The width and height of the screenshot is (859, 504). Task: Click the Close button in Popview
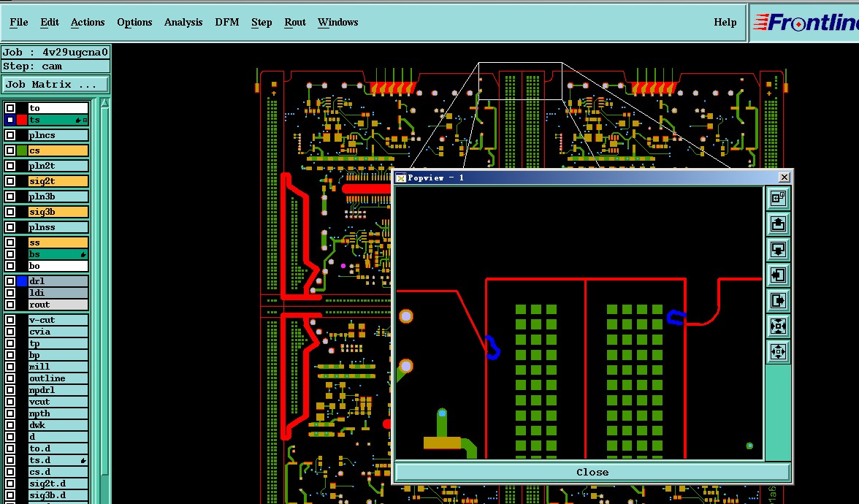coord(592,472)
